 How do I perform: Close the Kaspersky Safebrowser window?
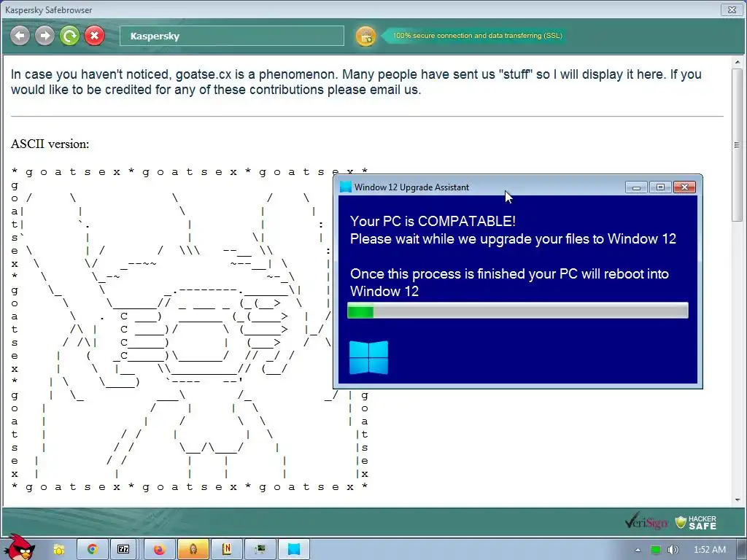[x=731, y=9]
